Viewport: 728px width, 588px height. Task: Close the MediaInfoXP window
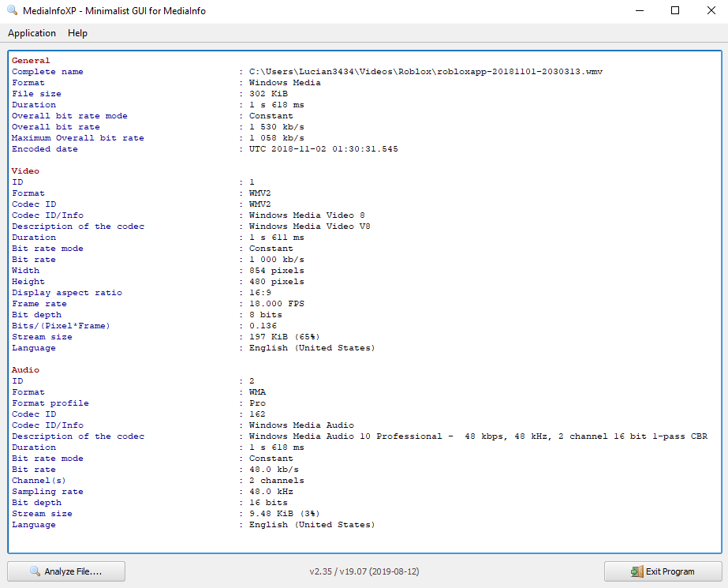click(x=711, y=10)
